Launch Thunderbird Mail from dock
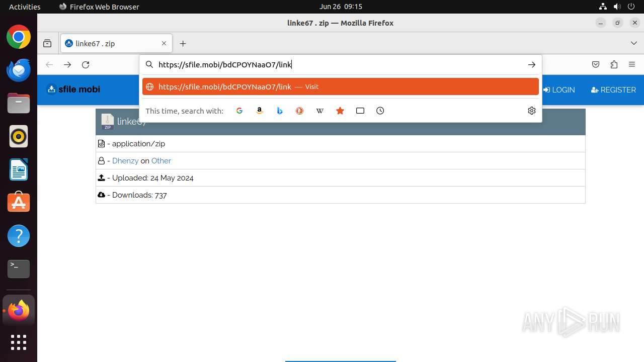Screen dimensions: 644x362 pos(19,70)
